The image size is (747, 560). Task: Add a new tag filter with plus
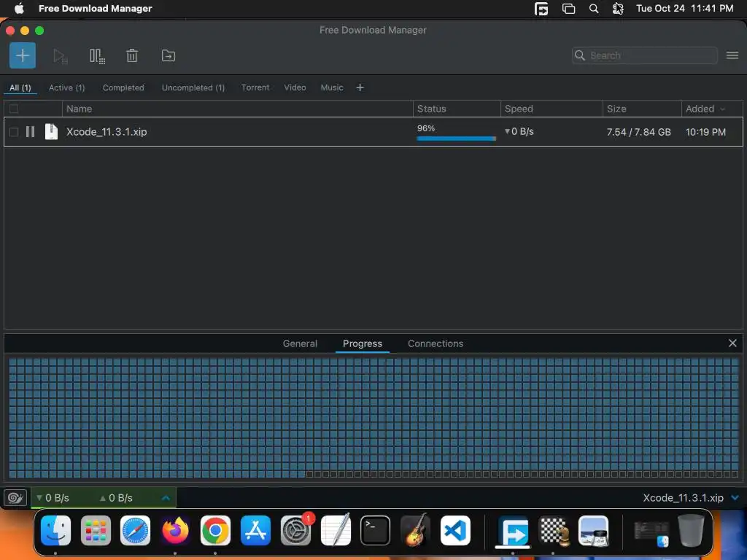point(360,87)
